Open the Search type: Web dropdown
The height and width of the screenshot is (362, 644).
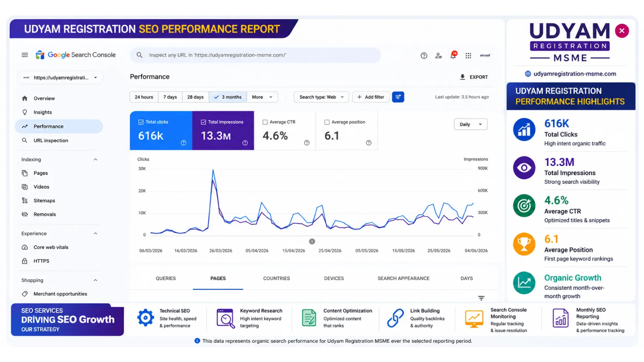322,97
